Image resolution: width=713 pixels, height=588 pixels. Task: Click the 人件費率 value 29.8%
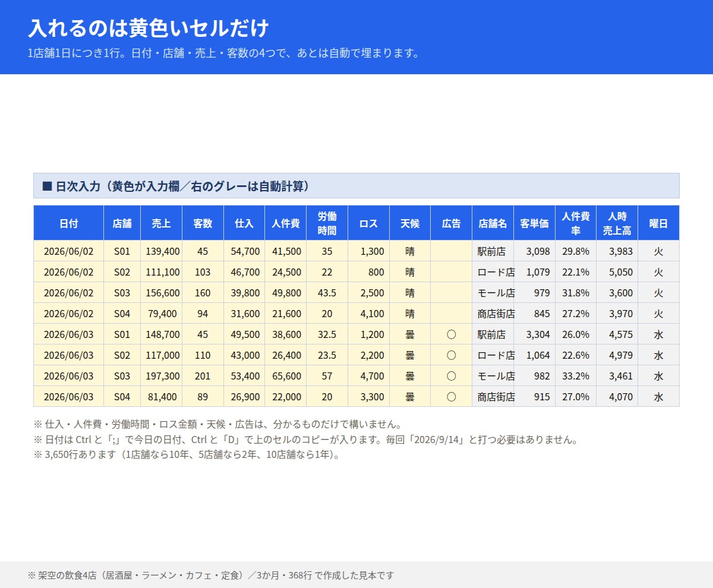pos(576,251)
